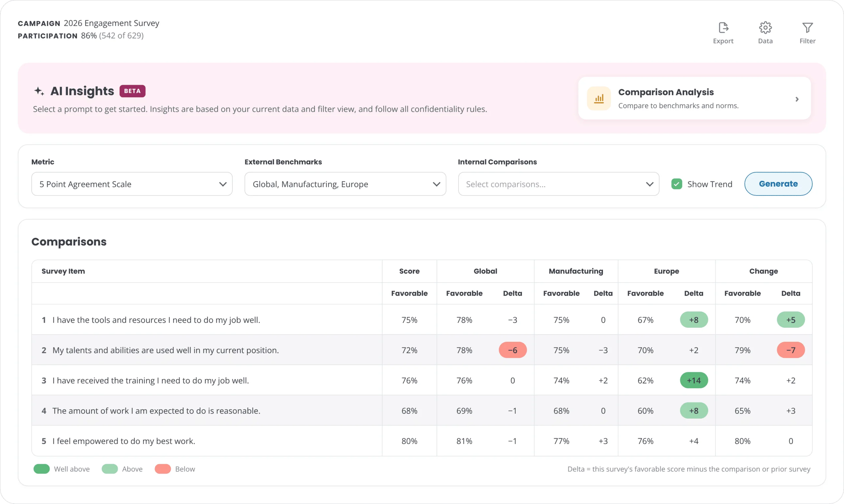Select row 'I feel empowered to do my best work'
The height and width of the screenshot is (504, 844).
(422, 440)
